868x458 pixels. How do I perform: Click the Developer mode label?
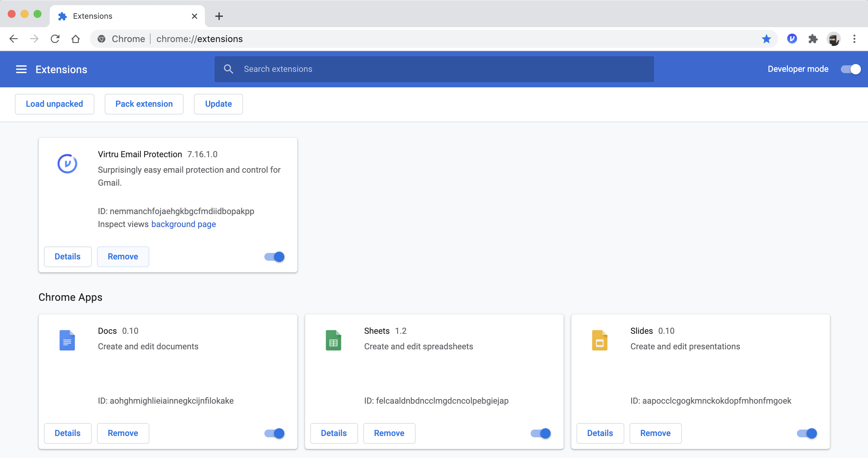click(798, 69)
